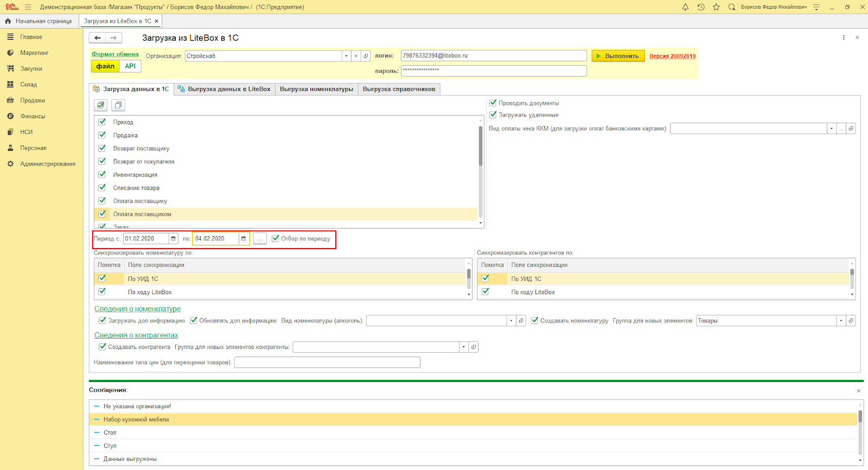Viewport: 868px width, 470px height.
Task: Open history clock icon
Action: pyautogui.click(x=701, y=7)
